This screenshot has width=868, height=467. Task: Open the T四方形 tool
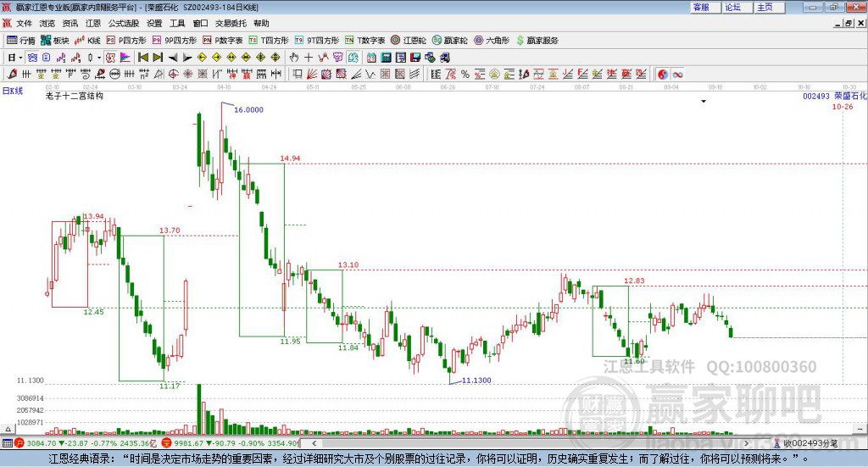coord(269,41)
